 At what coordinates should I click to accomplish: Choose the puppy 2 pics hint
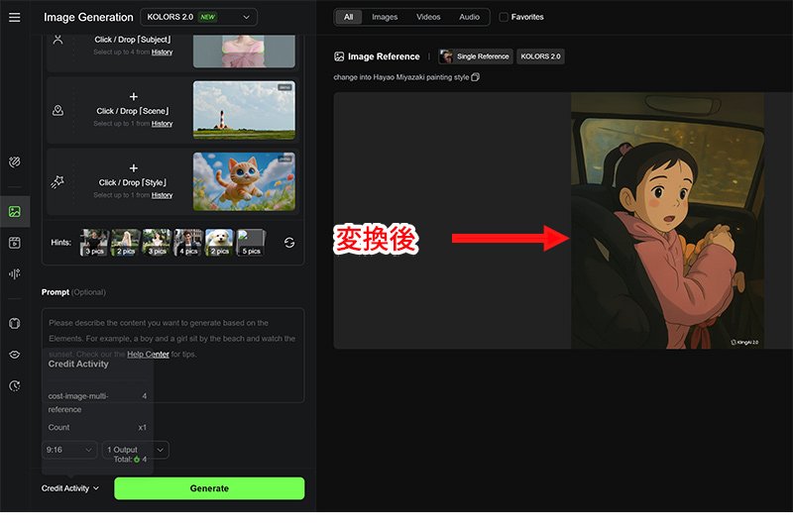(x=219, y=243)
